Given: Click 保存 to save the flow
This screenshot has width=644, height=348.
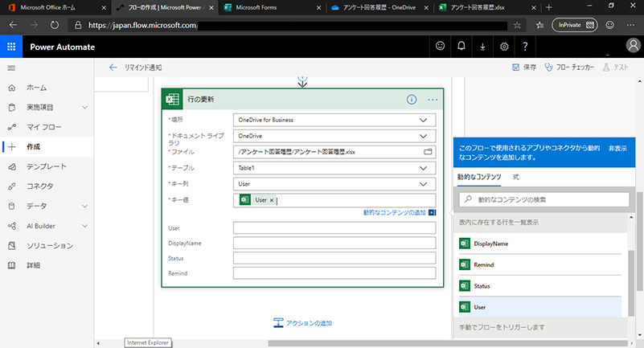Looking at the screenshot, I should [x=524, y=68].
